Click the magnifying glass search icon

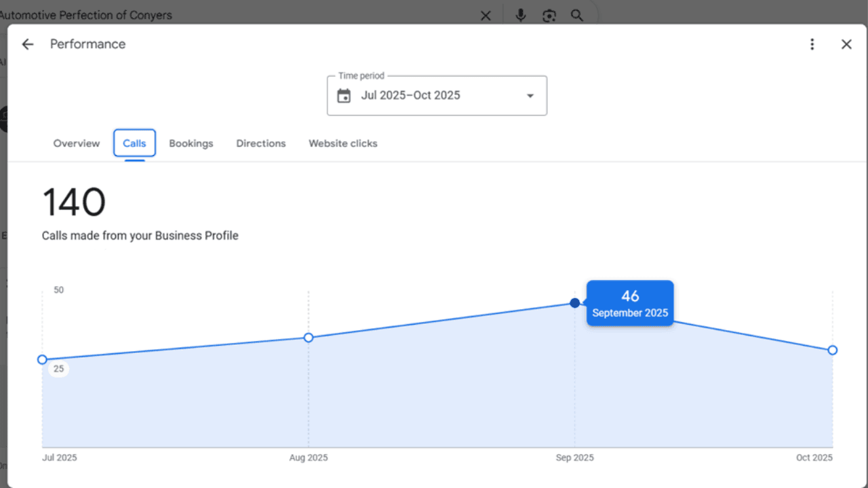pos(577,15)
